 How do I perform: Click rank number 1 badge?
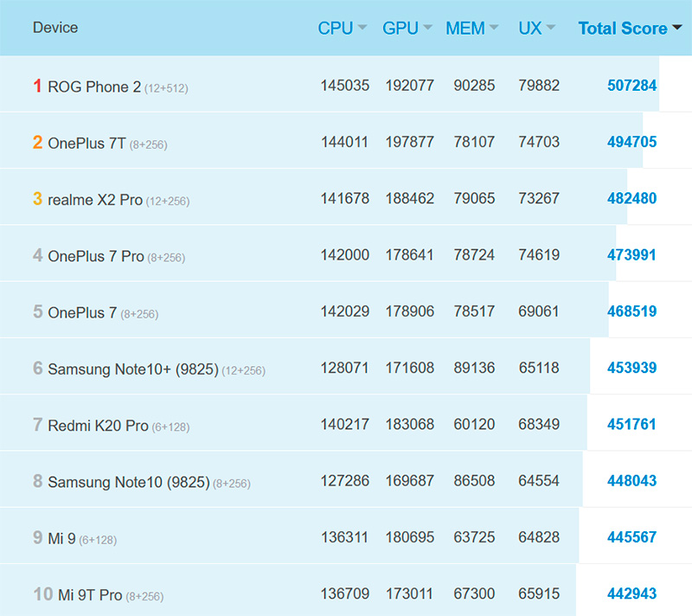(37, 86)
